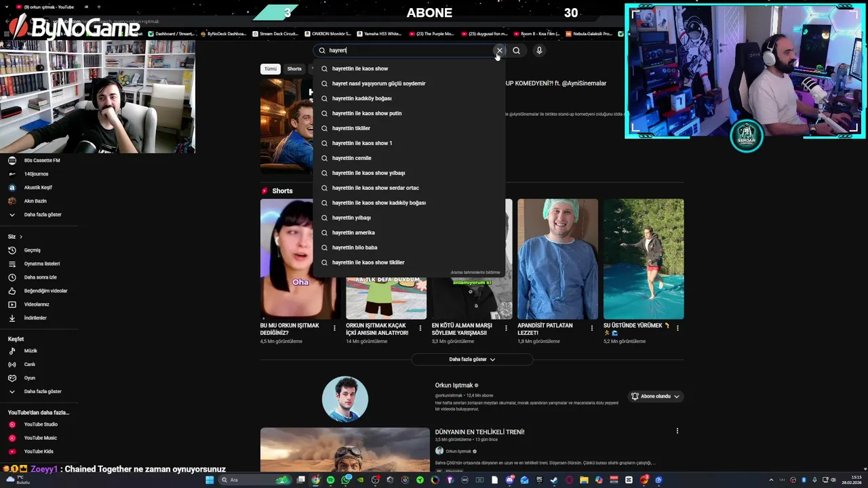Open 'Müzik' explore icon
Viewport: 868px width, 488px height.
click(x=12, y=351)
